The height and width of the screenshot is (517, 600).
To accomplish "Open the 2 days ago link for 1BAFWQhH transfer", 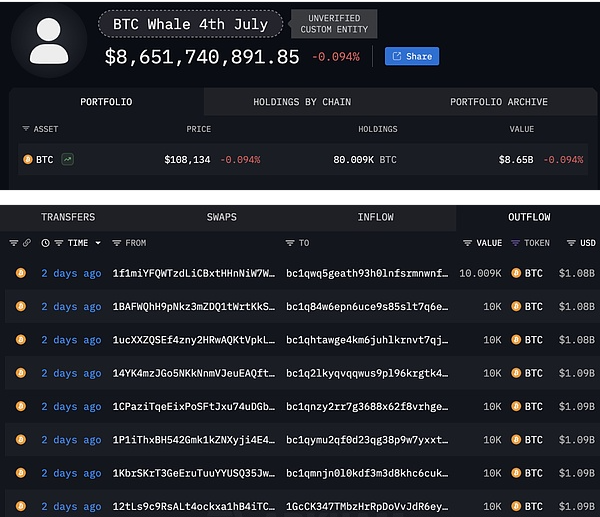I will (71, 307).
